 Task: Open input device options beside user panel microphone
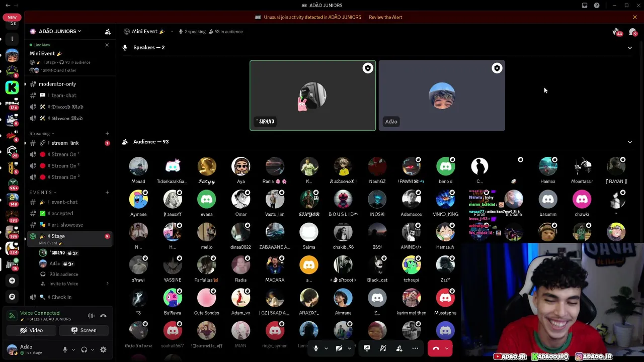coord(73,350)
